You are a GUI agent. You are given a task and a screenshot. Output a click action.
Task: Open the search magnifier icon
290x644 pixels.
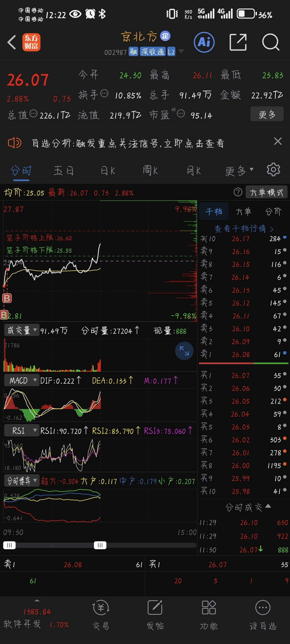[271, 42]
